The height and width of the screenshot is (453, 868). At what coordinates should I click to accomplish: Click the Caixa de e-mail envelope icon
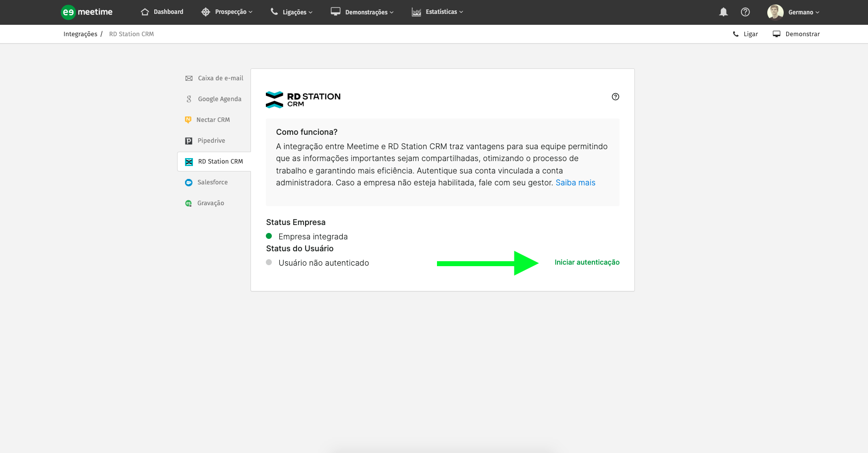189,78
